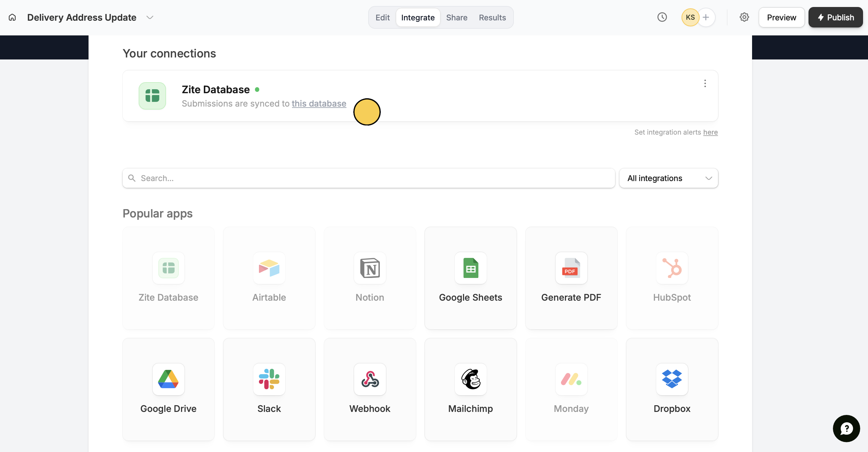
Task: Select the Webhook integration
Action: point(370,389)
